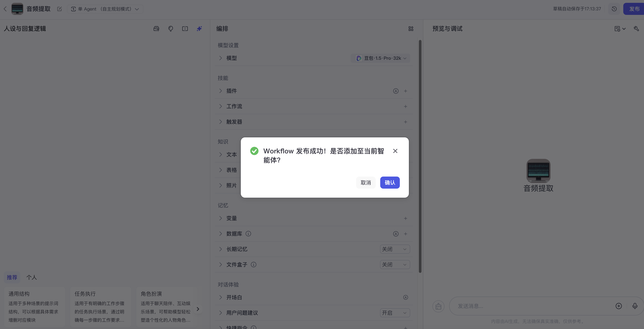644x329 pixels.
Task: Expand the 文件盒子 row
Action: click(x=220, y=265)
